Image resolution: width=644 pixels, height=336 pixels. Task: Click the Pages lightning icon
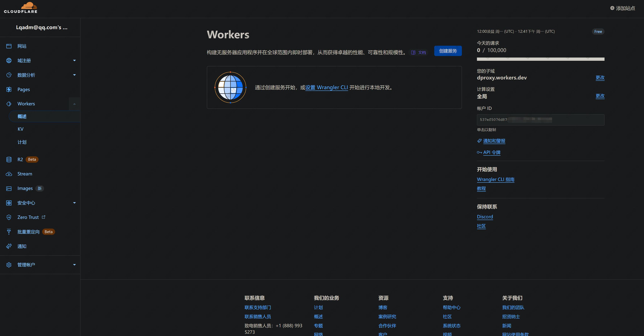(x=9, y=89)
